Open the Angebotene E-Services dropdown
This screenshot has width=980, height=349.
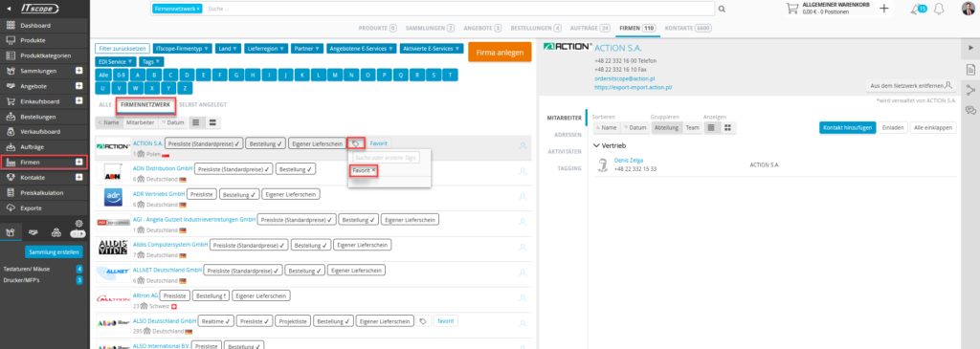click(x=361, y=48)
